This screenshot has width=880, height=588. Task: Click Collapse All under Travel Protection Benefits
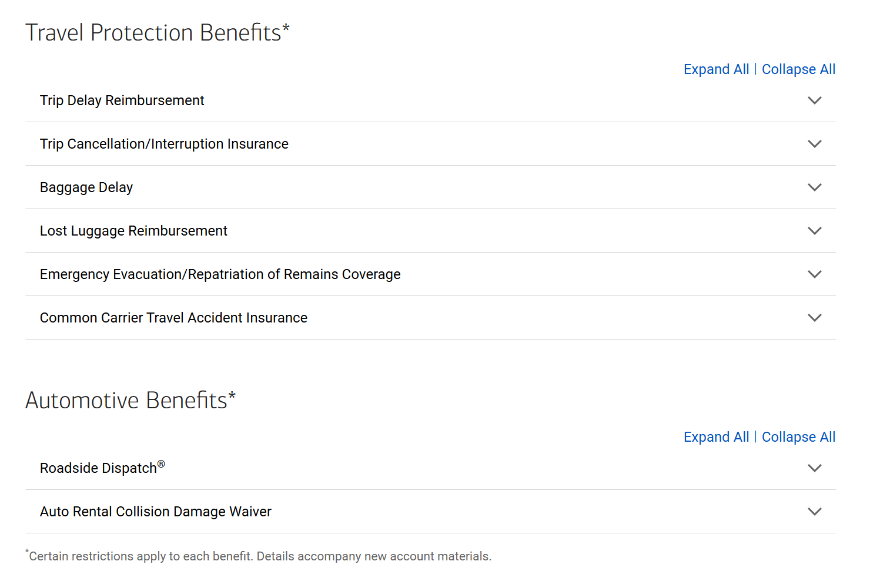pos(798,69)
